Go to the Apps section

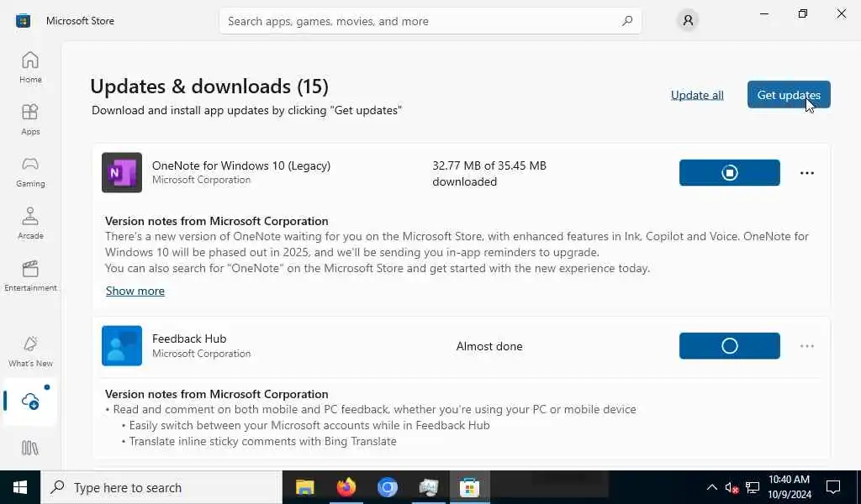coord(30,119)
